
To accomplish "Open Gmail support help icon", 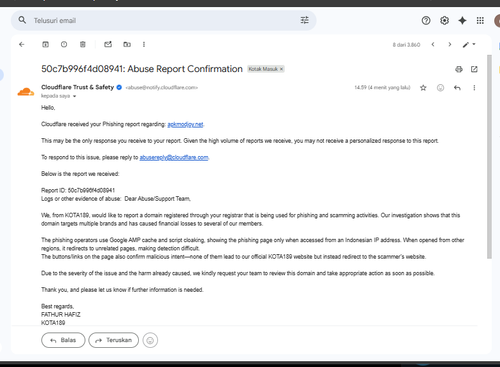I will 426,21.
